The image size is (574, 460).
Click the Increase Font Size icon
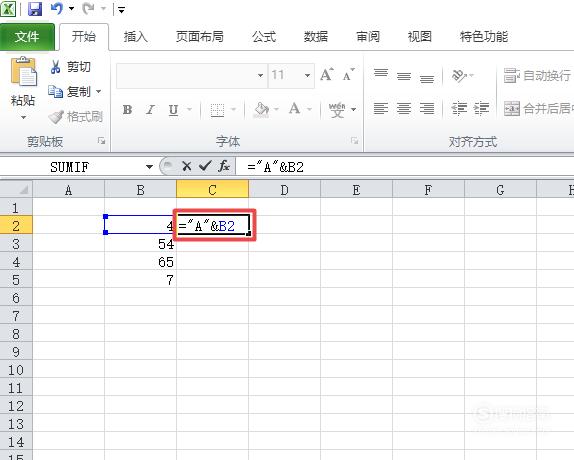327,75
